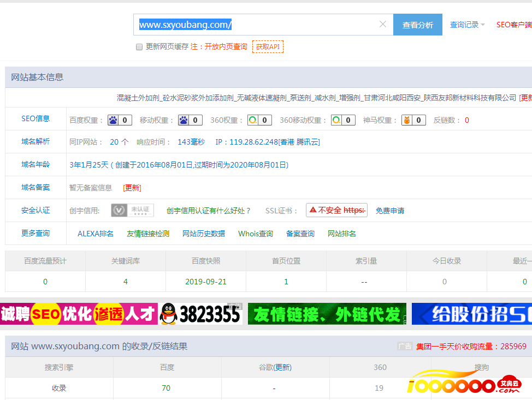Open the QQ 3823355 recruitment banner
Image resolution: width=532 pixels, height=400 pixels.
point(121,314)
